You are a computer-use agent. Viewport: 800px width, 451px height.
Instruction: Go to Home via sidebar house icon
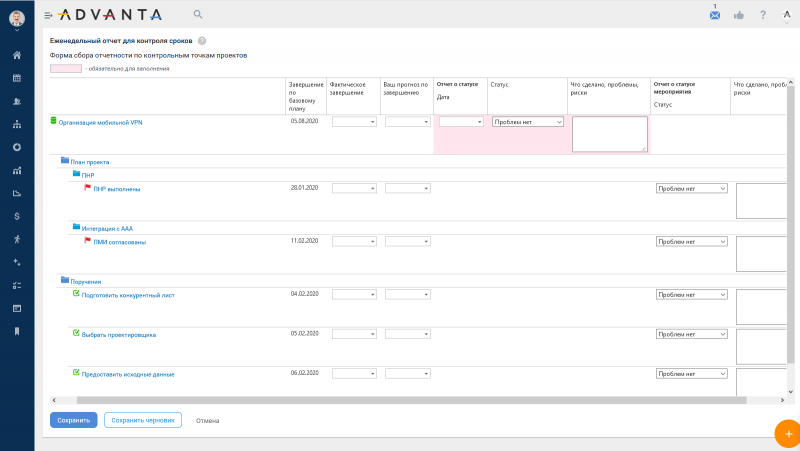coord(17,55)
